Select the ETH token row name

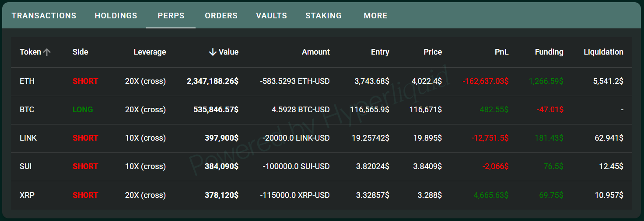click(x=27, y=81)
